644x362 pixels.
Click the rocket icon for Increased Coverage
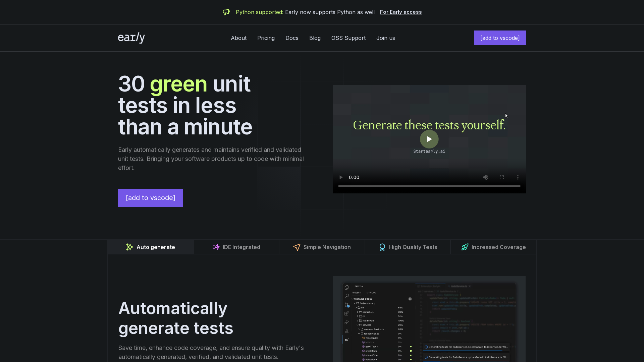(x=465, y=247)
